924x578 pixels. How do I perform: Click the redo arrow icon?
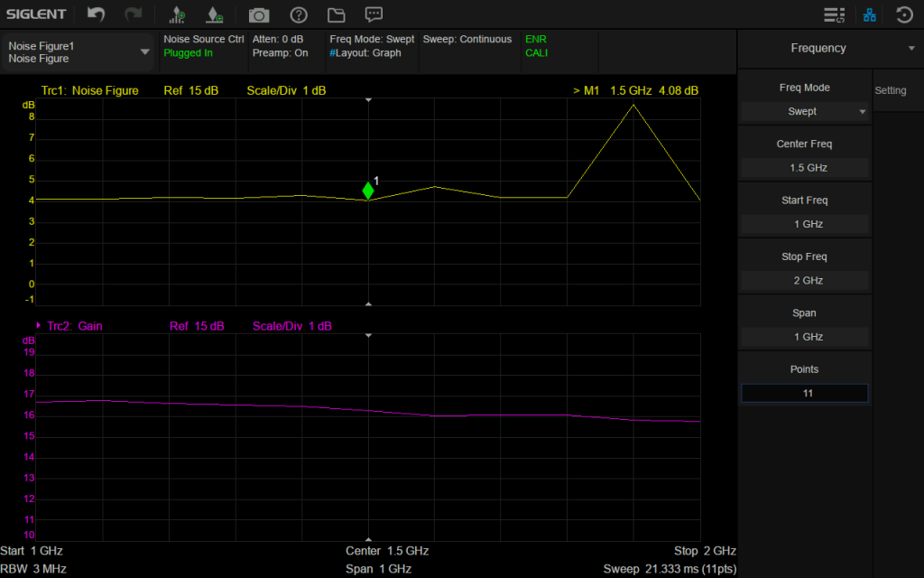133,14
